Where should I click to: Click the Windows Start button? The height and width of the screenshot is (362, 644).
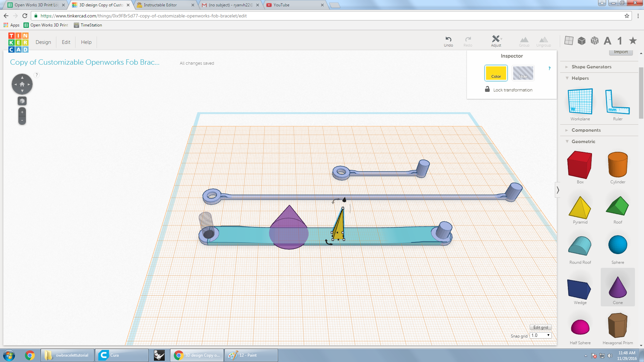(9, 355)
